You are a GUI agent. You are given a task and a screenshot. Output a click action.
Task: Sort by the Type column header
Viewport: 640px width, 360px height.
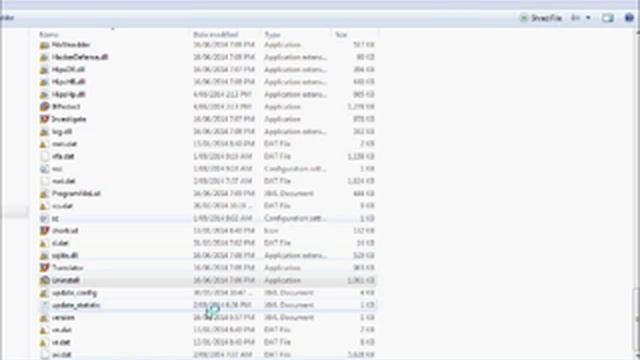(272, 35)
